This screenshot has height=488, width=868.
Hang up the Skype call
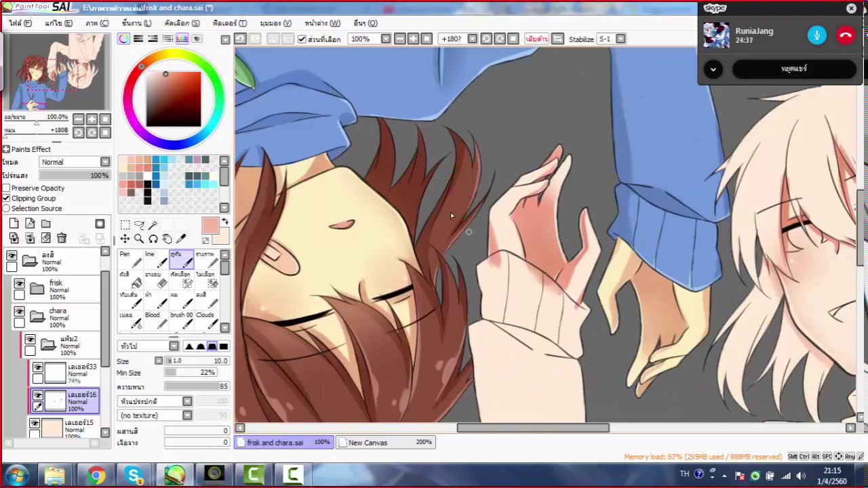click(x=845, y=35)
